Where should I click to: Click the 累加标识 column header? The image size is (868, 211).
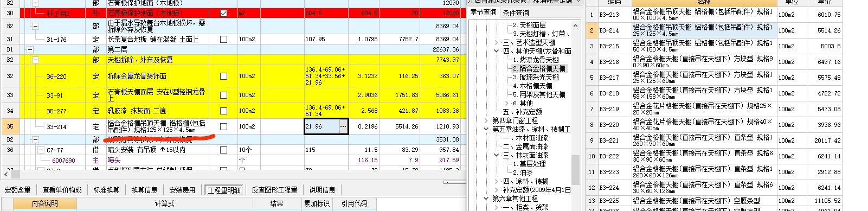317,203
